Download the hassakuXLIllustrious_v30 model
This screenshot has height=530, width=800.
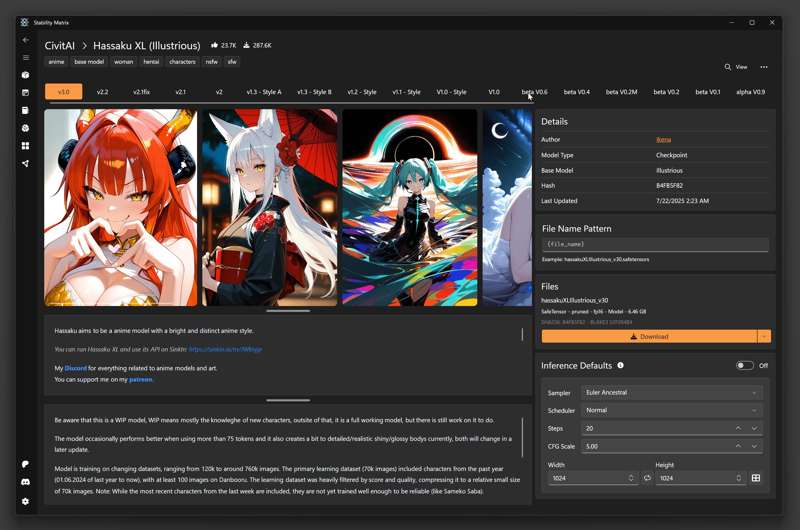[649, 337]
